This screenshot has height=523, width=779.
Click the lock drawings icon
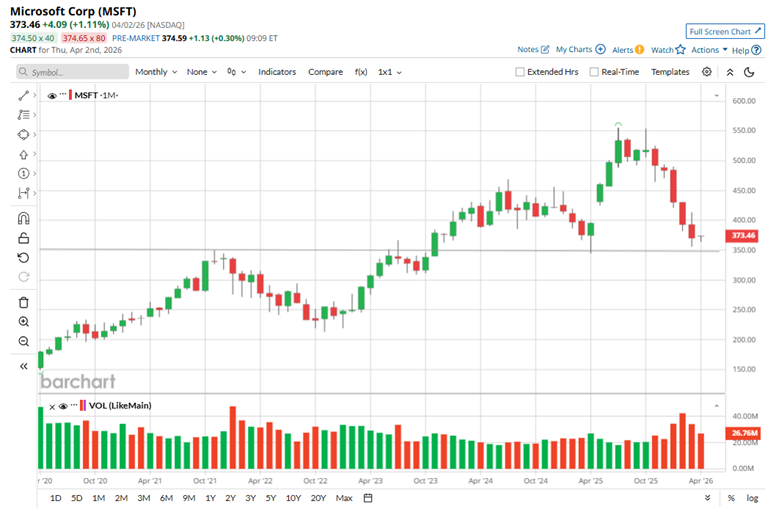pyautogui.click(x=24, y=238)
